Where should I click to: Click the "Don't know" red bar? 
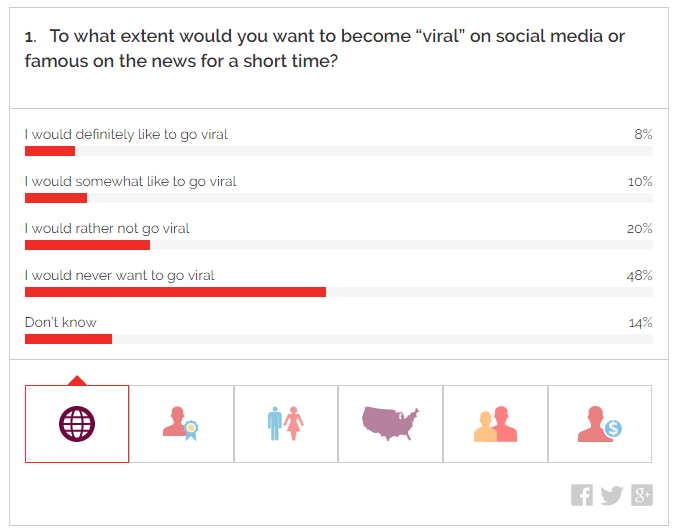pyautogui.click(x=68, y=339)
